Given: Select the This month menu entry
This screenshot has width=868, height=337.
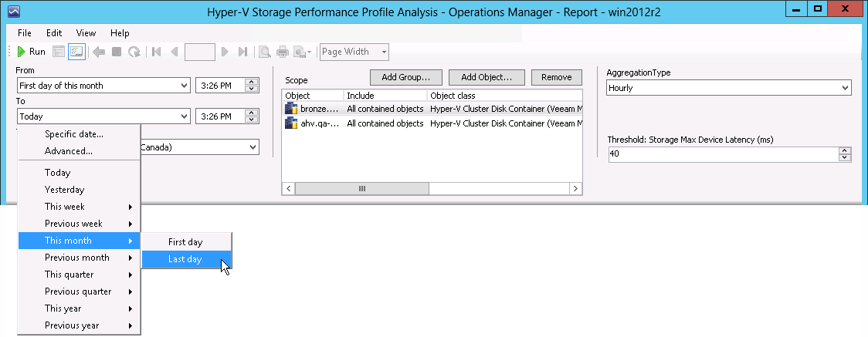Looking at the screenshot, I should pos(79,241).
